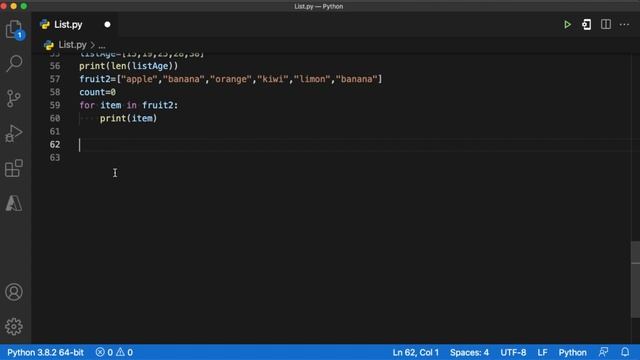This screenshot has height=360, width=640.
Task: Open changes compare icon in editor toolbar
Action: (x=587, y=24)
